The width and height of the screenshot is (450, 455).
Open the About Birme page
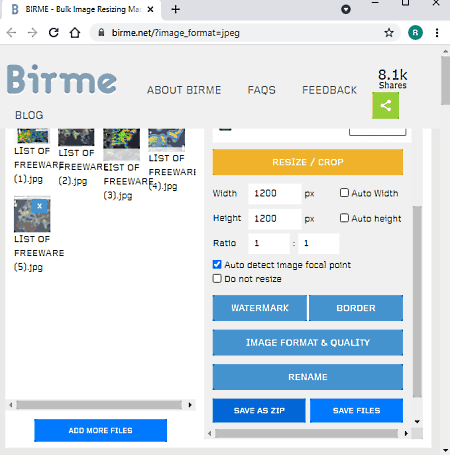point(184,90)
